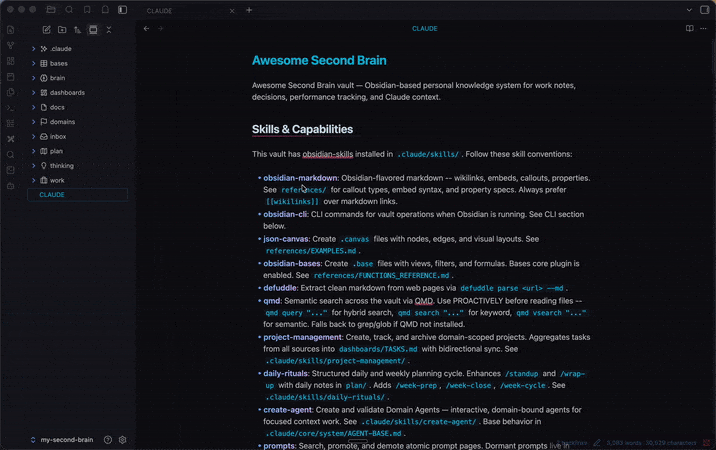Viewport: 716px width, 450px height.
Task: Open the files tab folder icon in top bar
Action: pyautogui.click(x=51, y=10)
